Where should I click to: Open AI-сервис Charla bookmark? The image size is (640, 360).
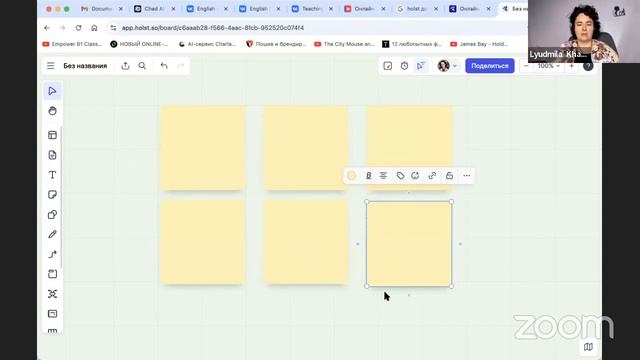[207, 44]
